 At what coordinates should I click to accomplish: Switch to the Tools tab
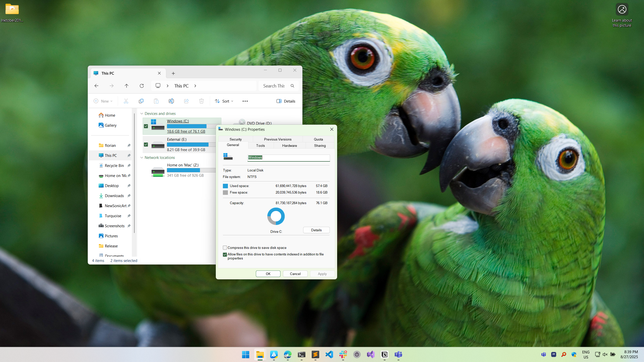(x=260, y=146)
